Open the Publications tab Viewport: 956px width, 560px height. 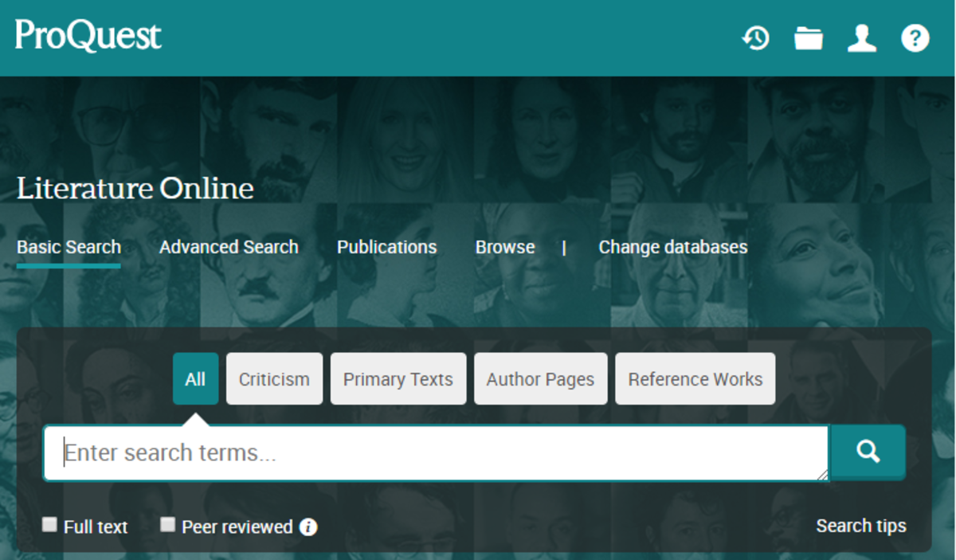386,247
